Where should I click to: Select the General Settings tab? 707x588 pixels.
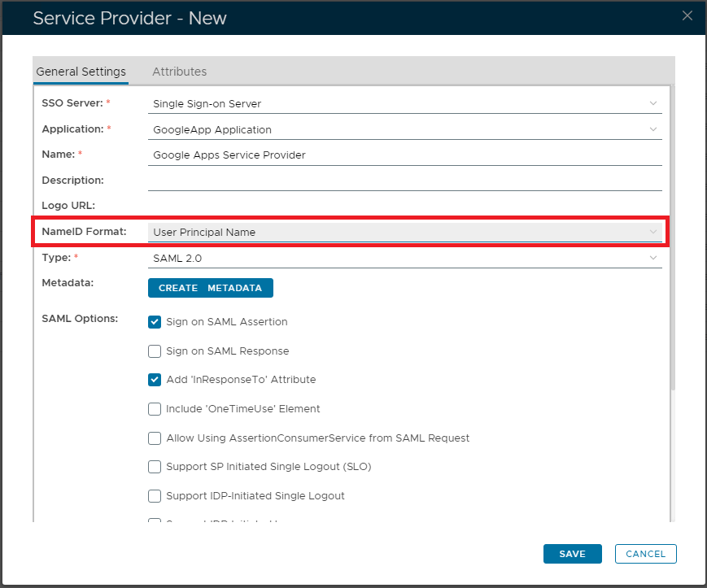pos(81,72)
